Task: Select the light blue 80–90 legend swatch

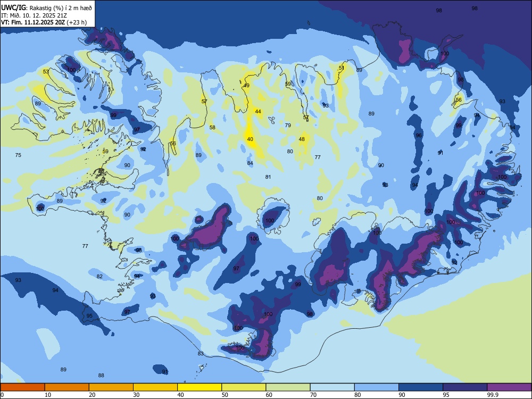Action: click(377, 387)
